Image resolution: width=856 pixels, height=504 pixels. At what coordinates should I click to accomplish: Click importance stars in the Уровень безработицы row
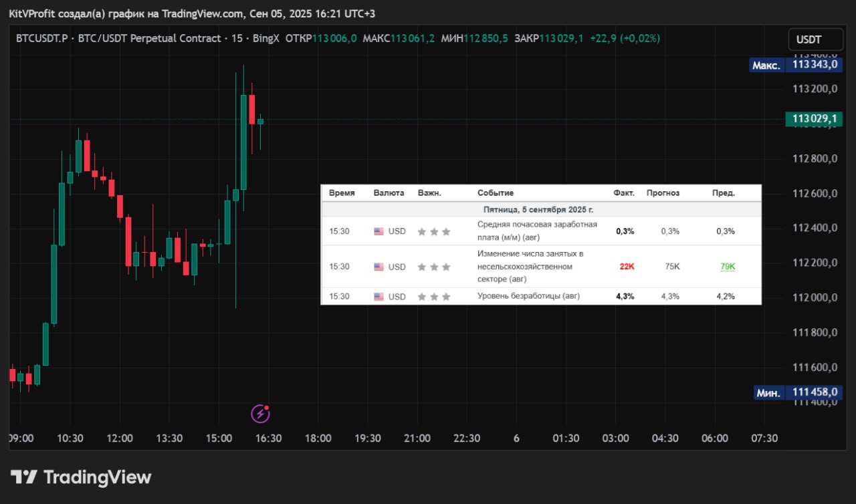pyautogui.click(x=434, y=296)
